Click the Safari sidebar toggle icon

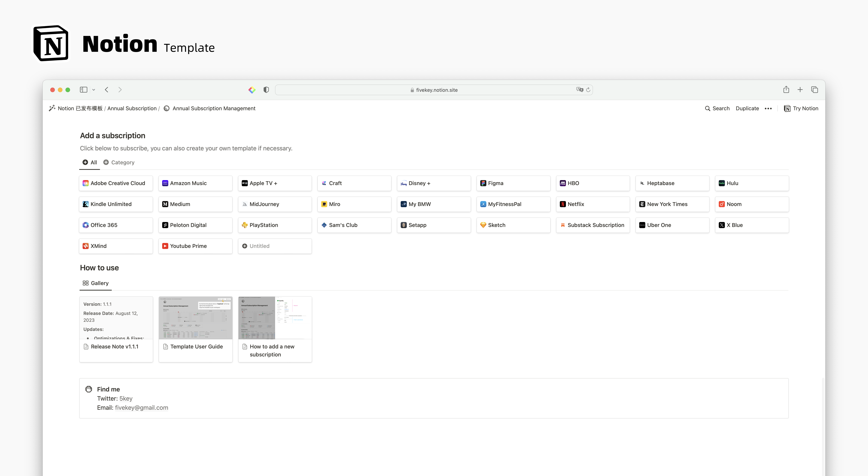click(84, 90)
